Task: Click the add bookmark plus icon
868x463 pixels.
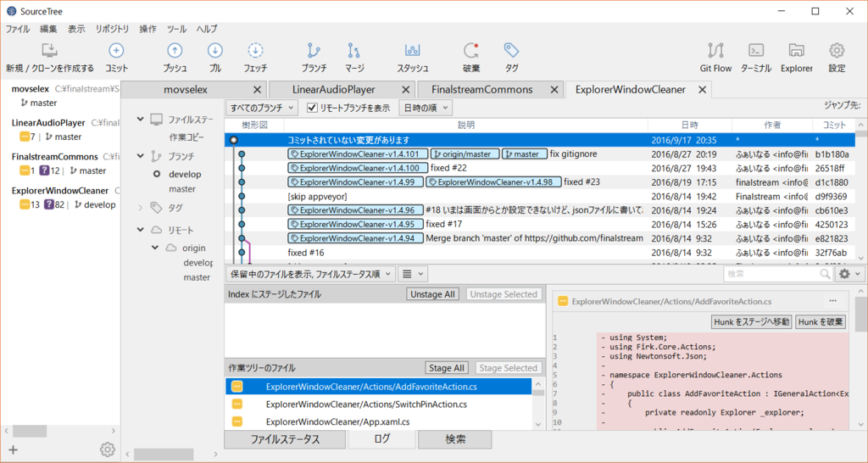Action: pos(14,449)
